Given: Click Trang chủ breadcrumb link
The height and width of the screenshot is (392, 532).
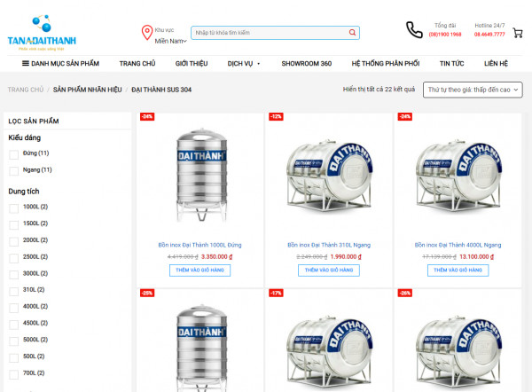Looking at the screenshot, I should [x=26, y=90].
